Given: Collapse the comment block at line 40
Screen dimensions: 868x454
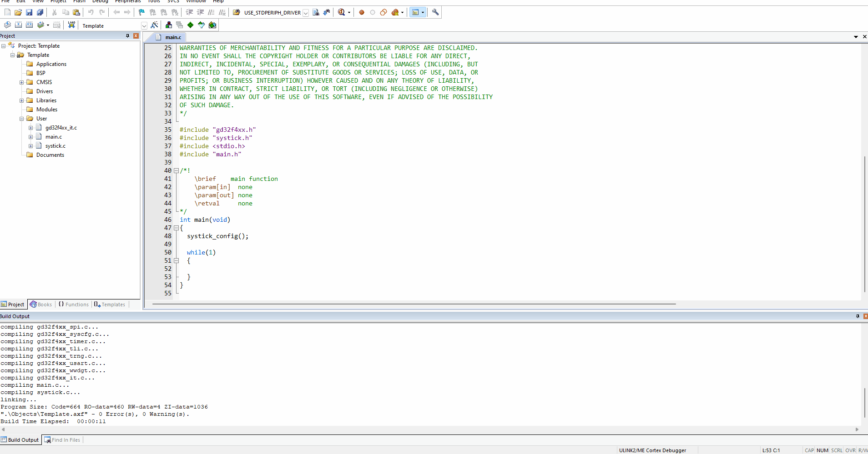Looking at the screenshot, I should pyautogui.click(x=176, y=171).
